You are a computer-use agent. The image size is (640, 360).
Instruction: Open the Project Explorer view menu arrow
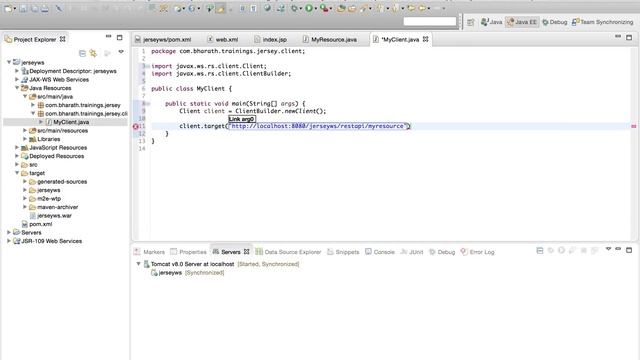121,52
